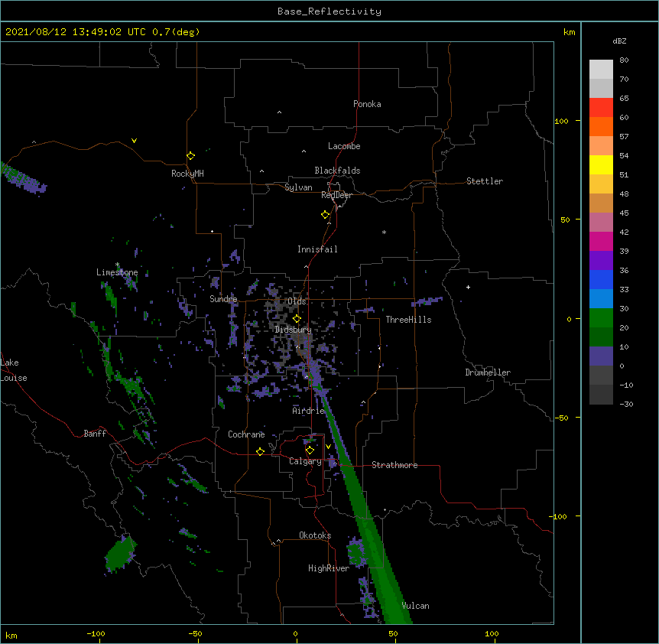Click the Airdrie city label
This screenshot has width=659, height=644.
[x=309, y=411]
